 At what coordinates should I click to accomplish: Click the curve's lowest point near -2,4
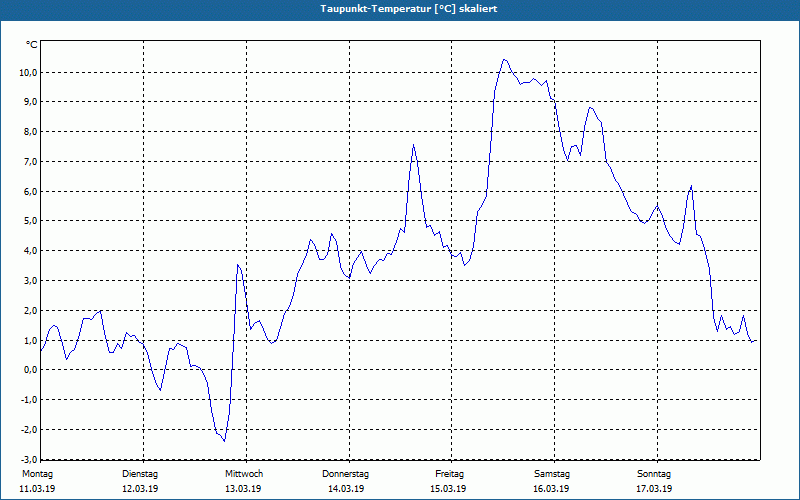click(224, 441)
